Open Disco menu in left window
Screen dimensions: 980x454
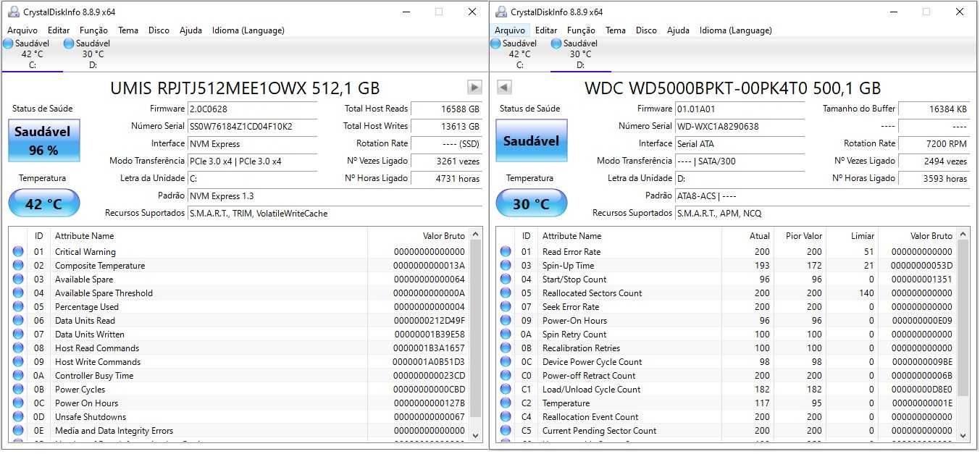(x=159, y=30)
